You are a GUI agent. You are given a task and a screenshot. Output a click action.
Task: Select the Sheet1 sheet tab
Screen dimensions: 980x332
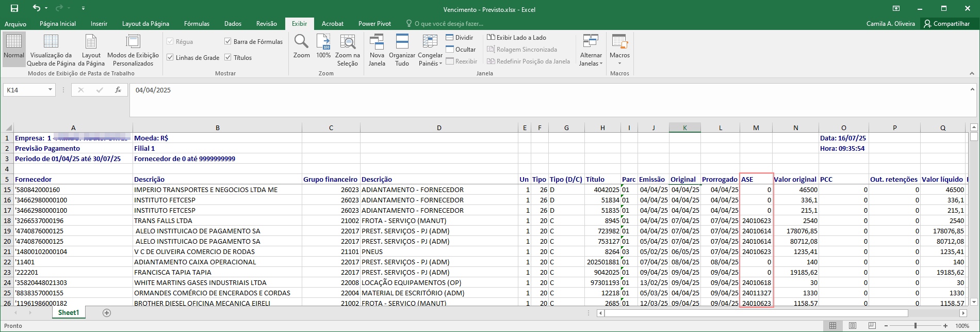pos(69,313)
